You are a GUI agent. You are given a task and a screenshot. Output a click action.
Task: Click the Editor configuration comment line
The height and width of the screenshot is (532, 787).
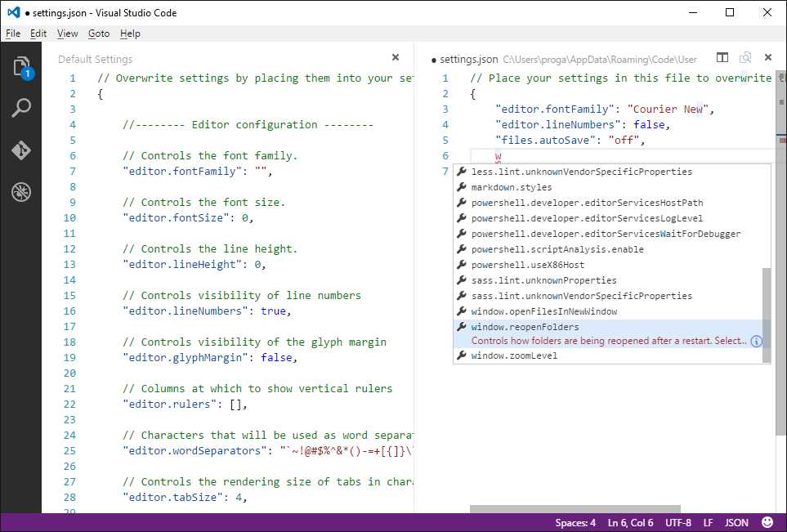[248, 124]
